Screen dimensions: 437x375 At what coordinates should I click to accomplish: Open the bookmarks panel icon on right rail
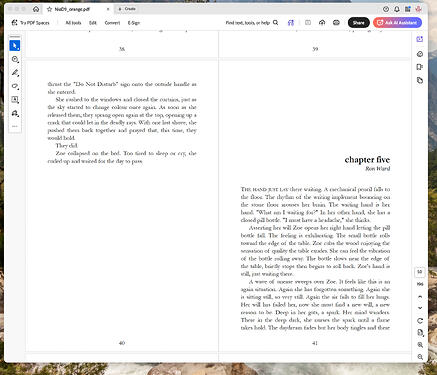click(x=420, y=67)
